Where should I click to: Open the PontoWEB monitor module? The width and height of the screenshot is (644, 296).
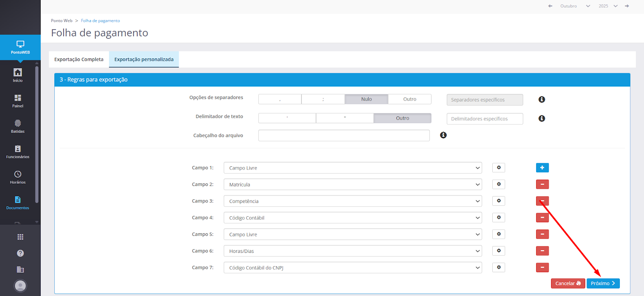20,48
